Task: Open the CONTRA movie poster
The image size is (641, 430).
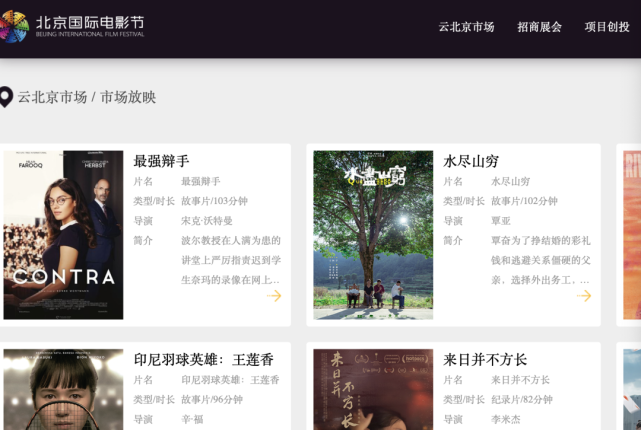Action: pyautogui.click(x=63, y=235)
